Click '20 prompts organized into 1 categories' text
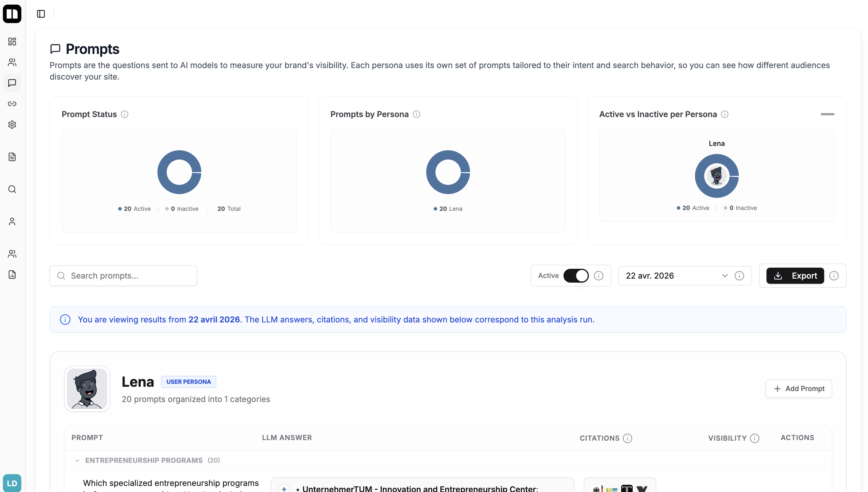Image resolution: width=868 pixels, height=492 pixels. (x=196, y=399)
